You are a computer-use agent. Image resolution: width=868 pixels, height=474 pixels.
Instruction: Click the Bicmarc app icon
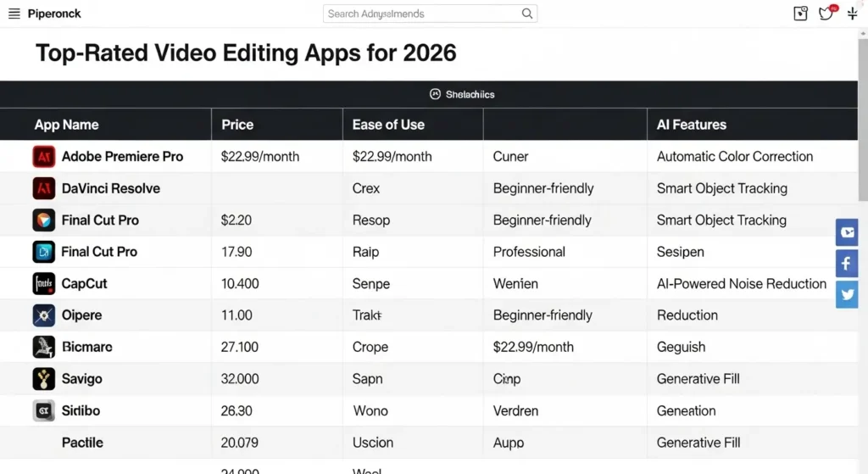tap(43, 347)
